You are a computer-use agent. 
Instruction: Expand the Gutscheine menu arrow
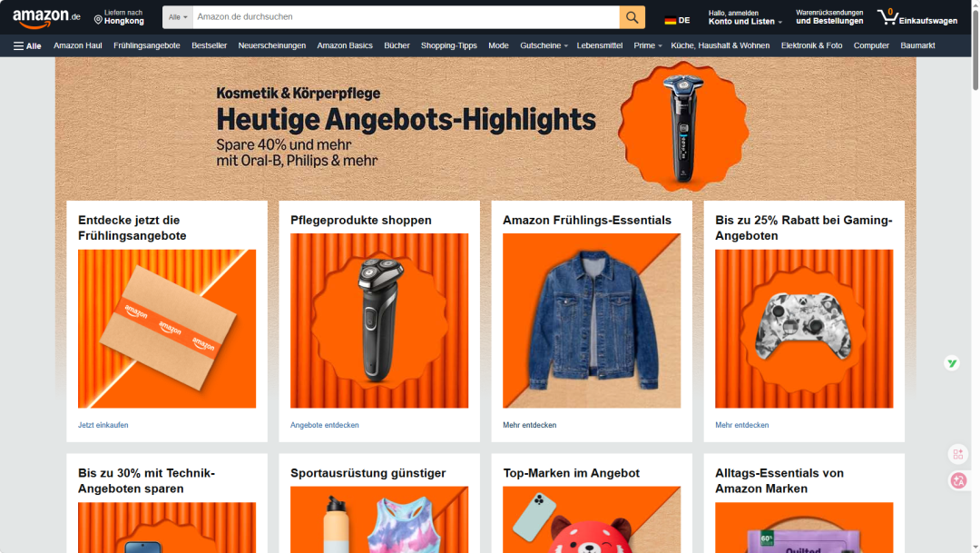click(565, 45)
